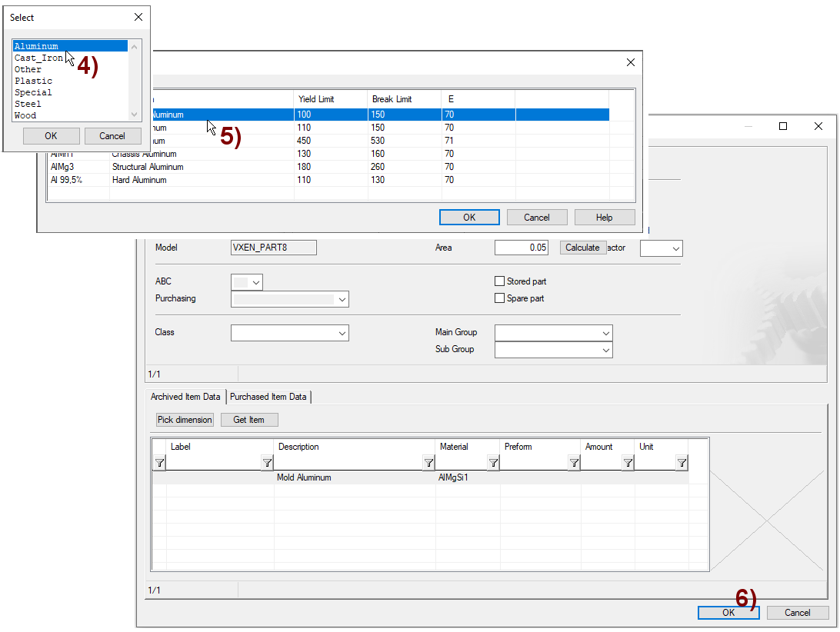Expand the ABC dropdown
The height and width of the screenshot is (632, 840).
point(256,282)
